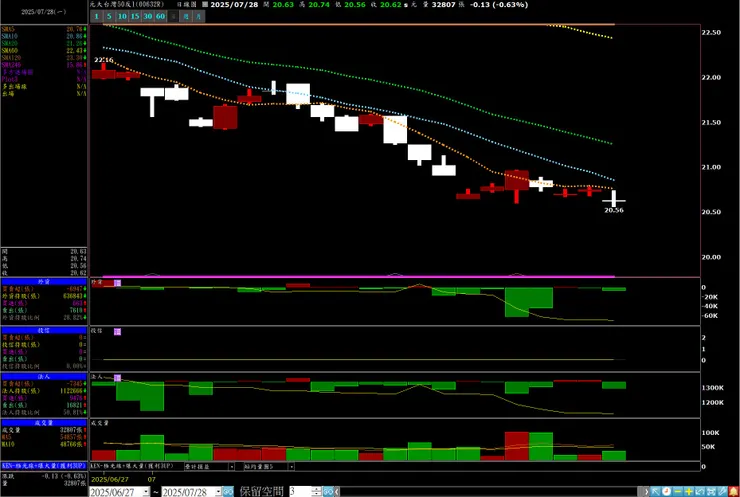Click the 07 month axis label
This screenshot has height=497, width=740.
(x=151, y=479)
